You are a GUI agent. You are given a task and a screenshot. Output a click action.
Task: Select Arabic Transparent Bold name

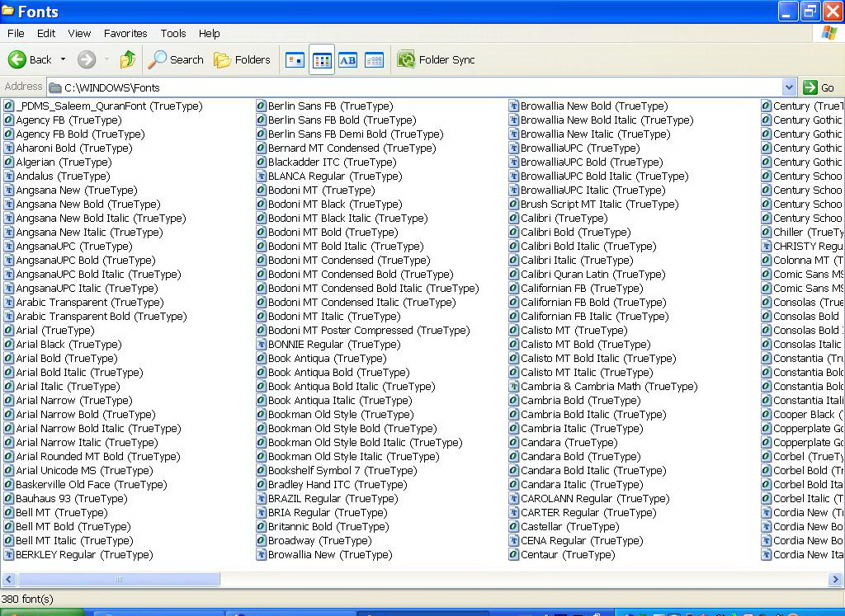point(101,316)
